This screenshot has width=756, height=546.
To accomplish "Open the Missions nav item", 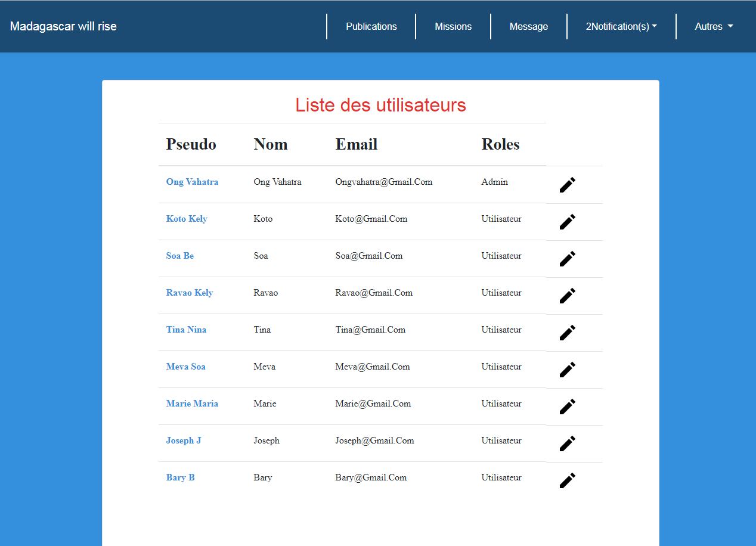I will pyautogui.click(x=453, y=26).
